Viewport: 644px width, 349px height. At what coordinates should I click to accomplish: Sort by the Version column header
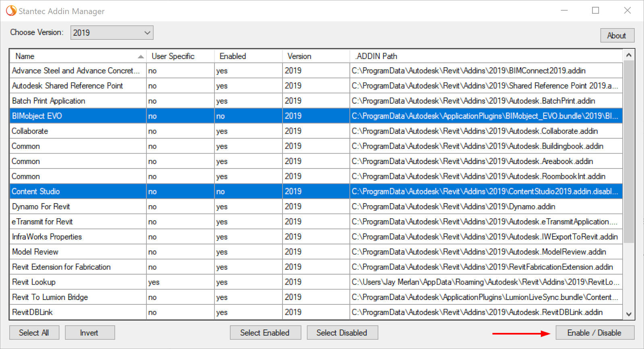coord(316,56)
